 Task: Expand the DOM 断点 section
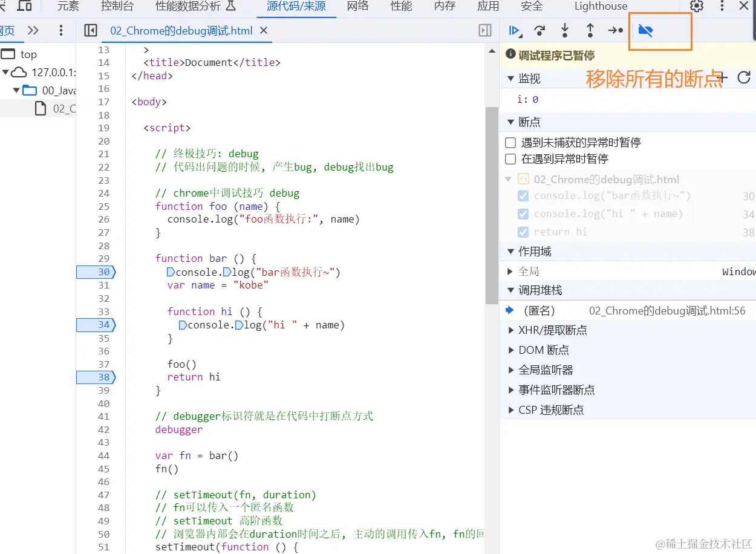pyautogui.click(x=510, y=350)
